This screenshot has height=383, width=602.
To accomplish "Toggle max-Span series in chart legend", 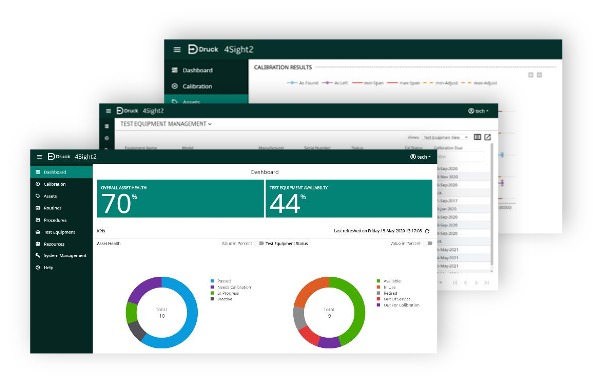I will pyautogui.click(x=403, y=83).
